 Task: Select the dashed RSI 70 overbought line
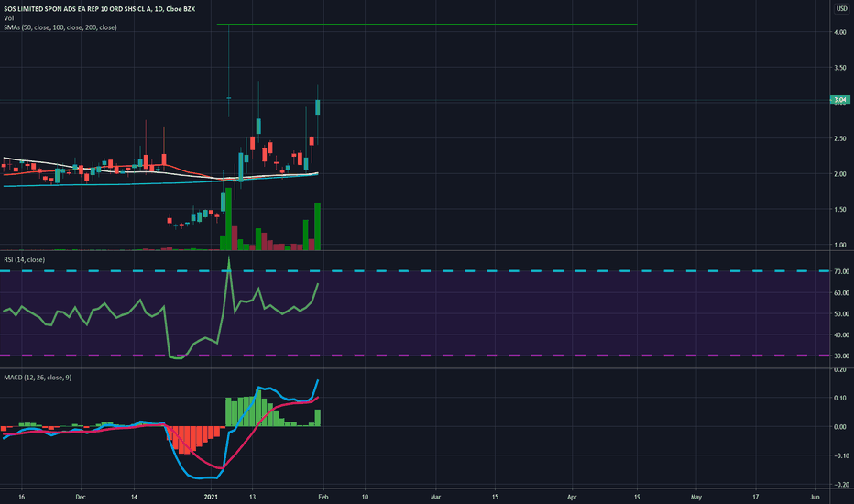coord(415,271)
